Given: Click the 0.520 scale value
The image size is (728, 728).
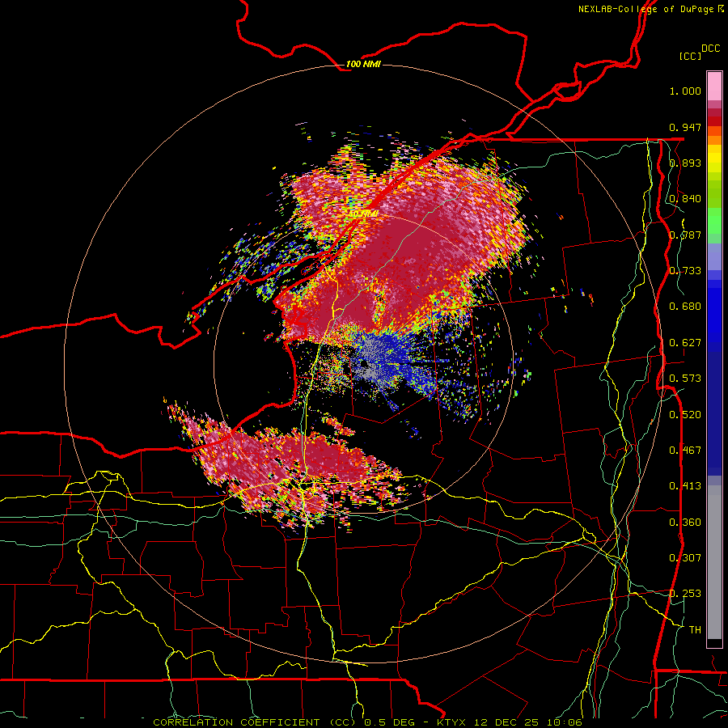Looking at the screenshot, I should pyautogui.click(x=685, y=415).
